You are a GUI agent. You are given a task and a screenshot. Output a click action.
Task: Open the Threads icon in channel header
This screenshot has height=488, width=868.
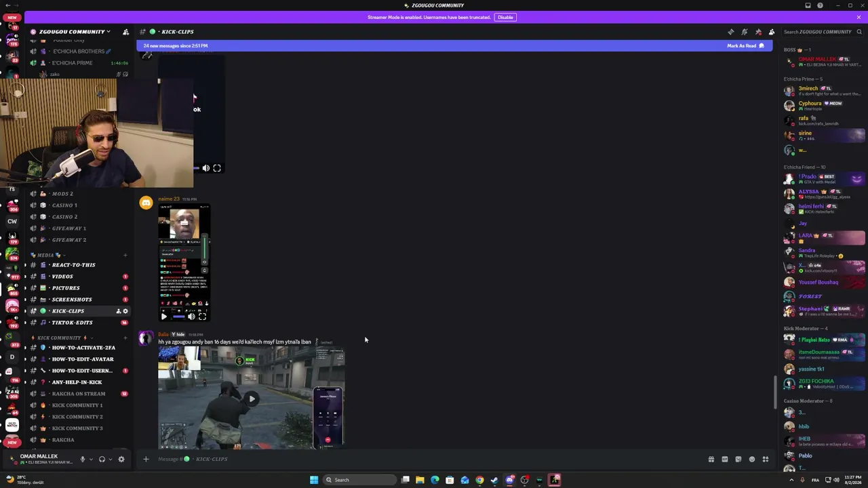[731, 32]
